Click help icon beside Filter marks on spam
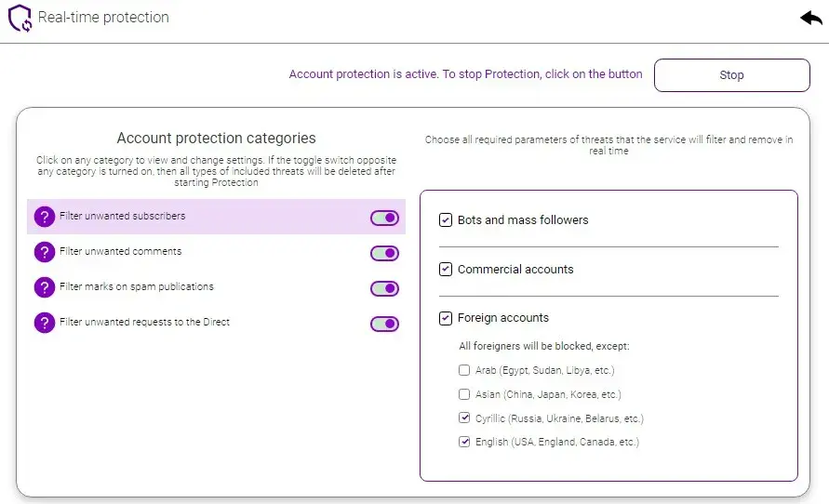Image resolution: width=829 pixels, height=504 pixels. point(44,287)
